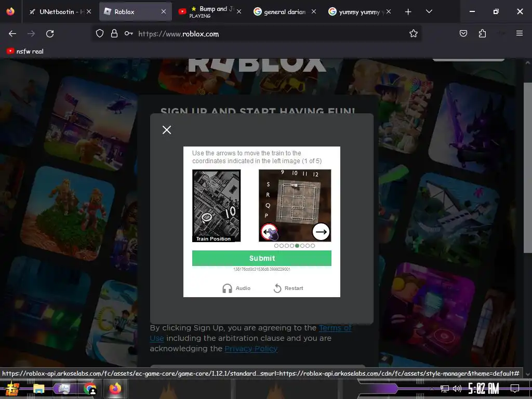The image size is (532, 399).
Task: Bookmark this page with the star
Action: pos(413,33)
